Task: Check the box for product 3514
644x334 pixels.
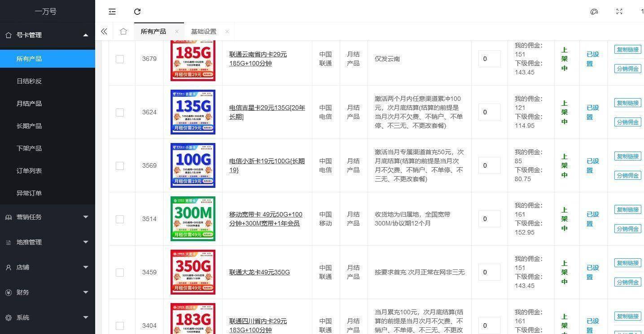Action: (120, 219)
